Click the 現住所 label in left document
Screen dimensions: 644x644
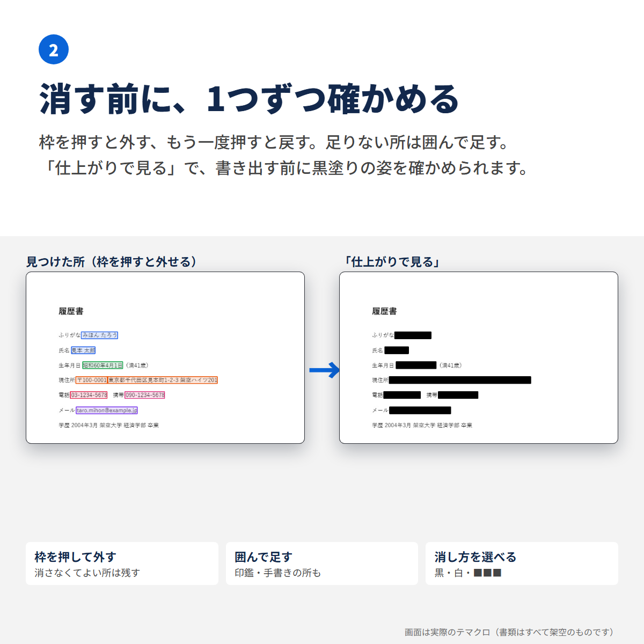(x=67, y=380)
